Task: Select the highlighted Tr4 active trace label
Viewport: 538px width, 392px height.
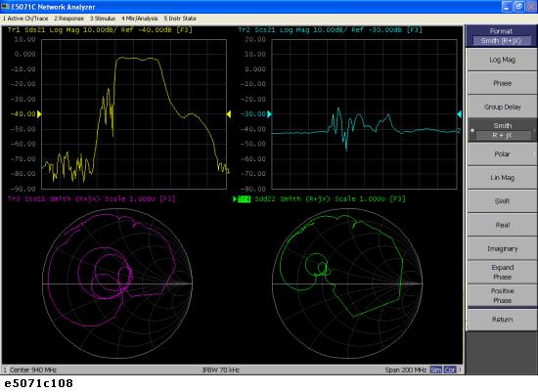Action: point(244,198)
